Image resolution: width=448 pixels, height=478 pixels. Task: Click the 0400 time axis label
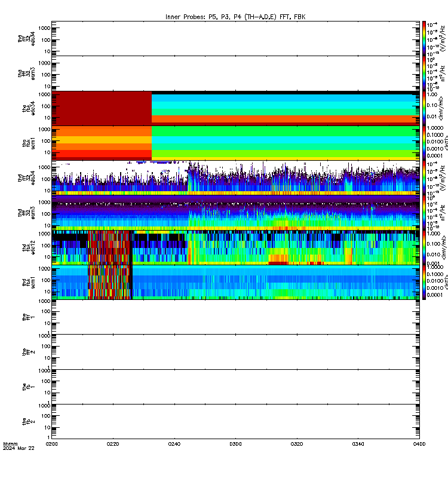[x=419, y=444]
